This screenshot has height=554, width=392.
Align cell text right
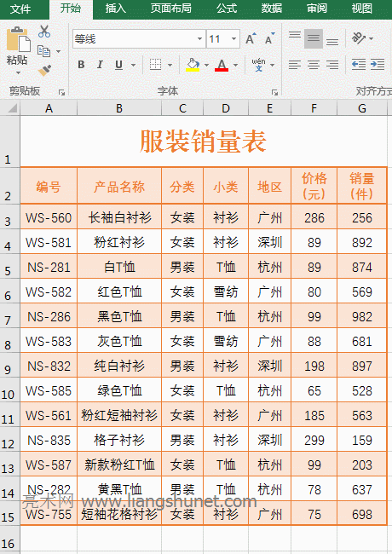coord(332,65)
